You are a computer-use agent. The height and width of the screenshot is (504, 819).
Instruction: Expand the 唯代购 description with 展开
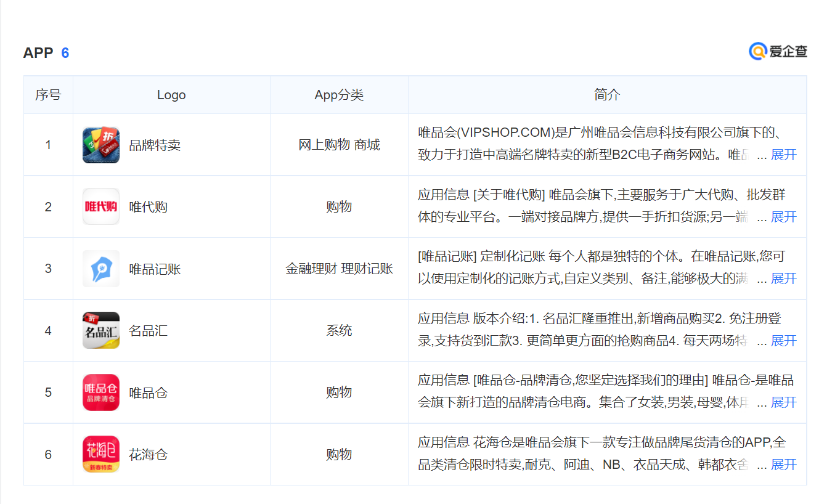click(784, 217)
